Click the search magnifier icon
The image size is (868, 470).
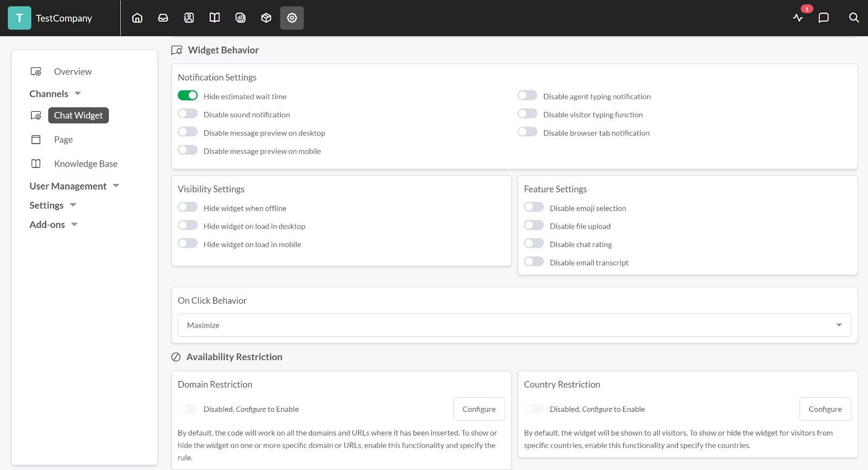tap(854, 18)
